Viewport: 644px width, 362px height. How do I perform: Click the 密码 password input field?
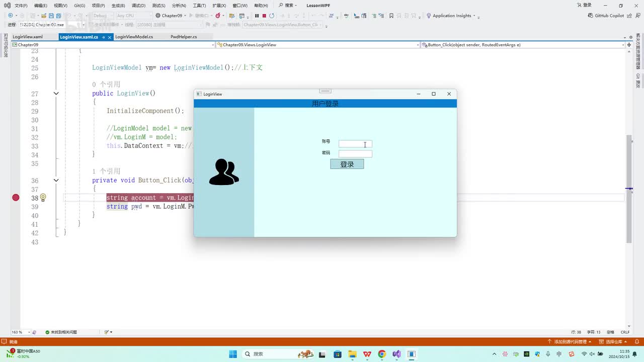(355, 154)
